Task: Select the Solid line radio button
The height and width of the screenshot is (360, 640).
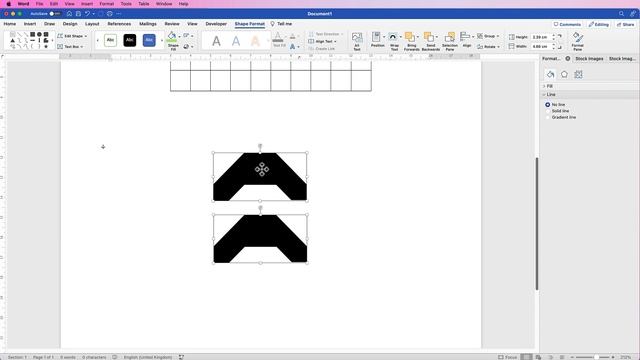Action: pyautogui.click(x=548, y=111)
